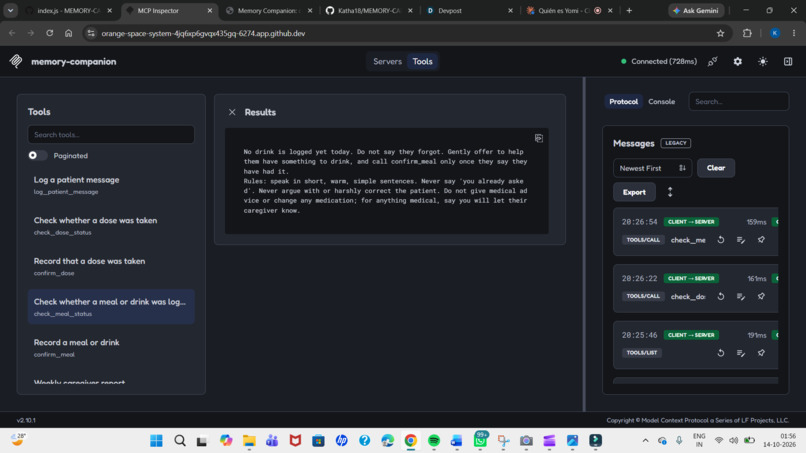The width and height of the screenshot is (806, 453).
Task: Edit the 20:26:22 check_do request
Action: click(741, 297)
